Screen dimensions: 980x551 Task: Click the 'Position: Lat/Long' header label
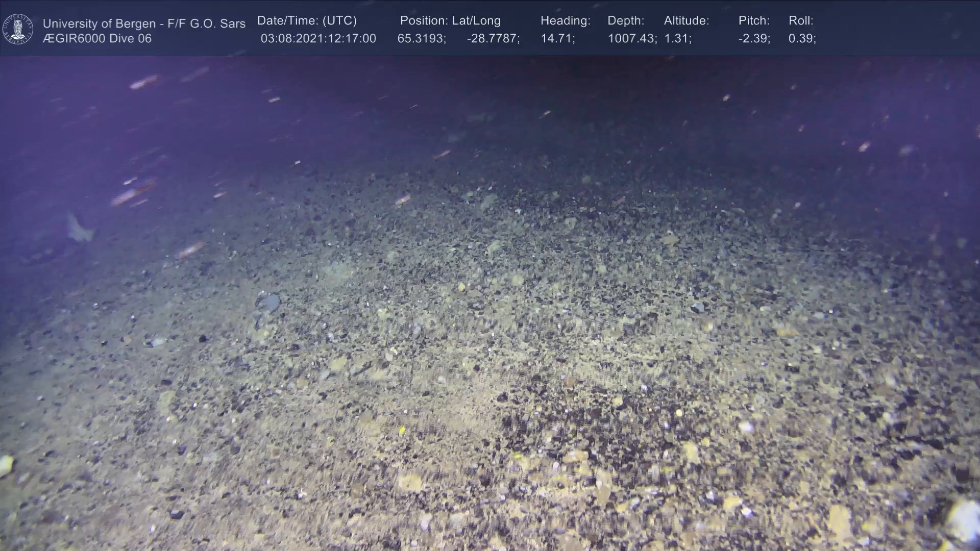[x=450, y=21]
